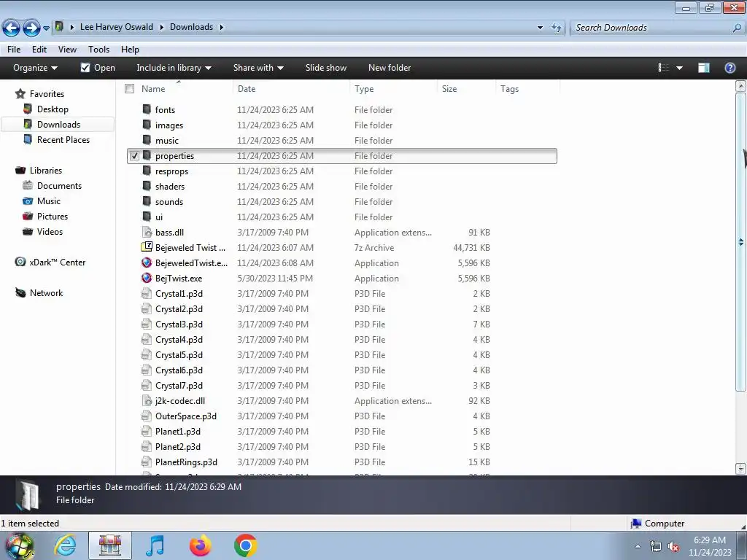This screenshot has width=747, height=560.
Task: Select the PlanetRings.p3d file
Action: click(x=186, y=462)
